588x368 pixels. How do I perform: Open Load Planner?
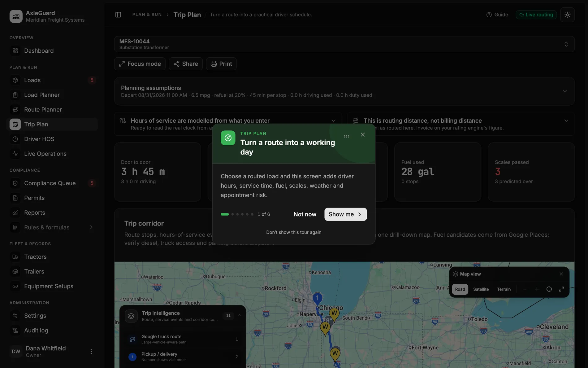(52, 95)
